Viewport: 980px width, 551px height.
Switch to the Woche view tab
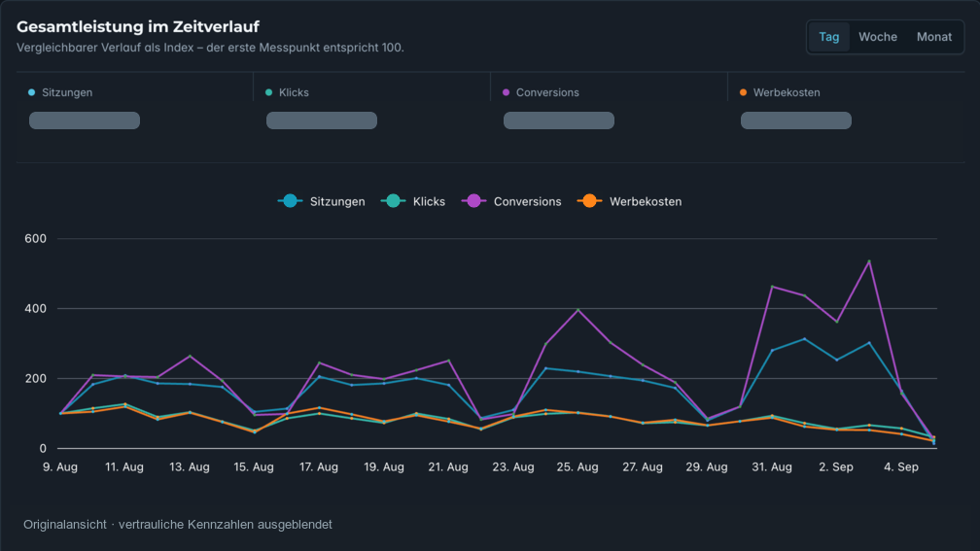click(878, 37)
